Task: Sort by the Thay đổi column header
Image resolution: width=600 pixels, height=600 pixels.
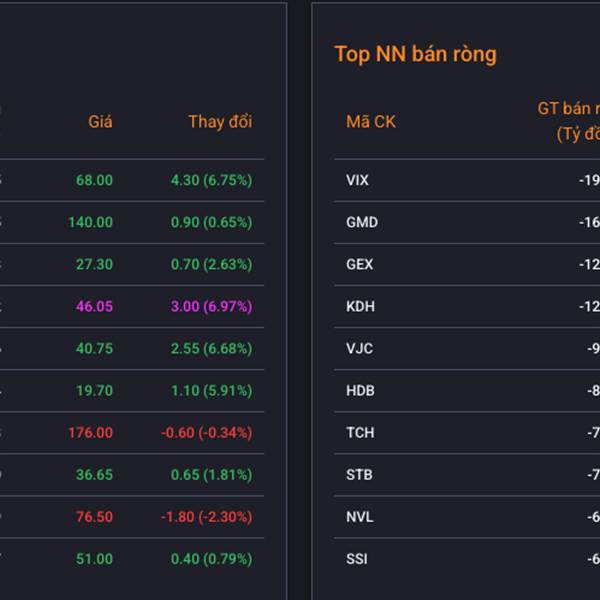Action: [x=220, y=122]
